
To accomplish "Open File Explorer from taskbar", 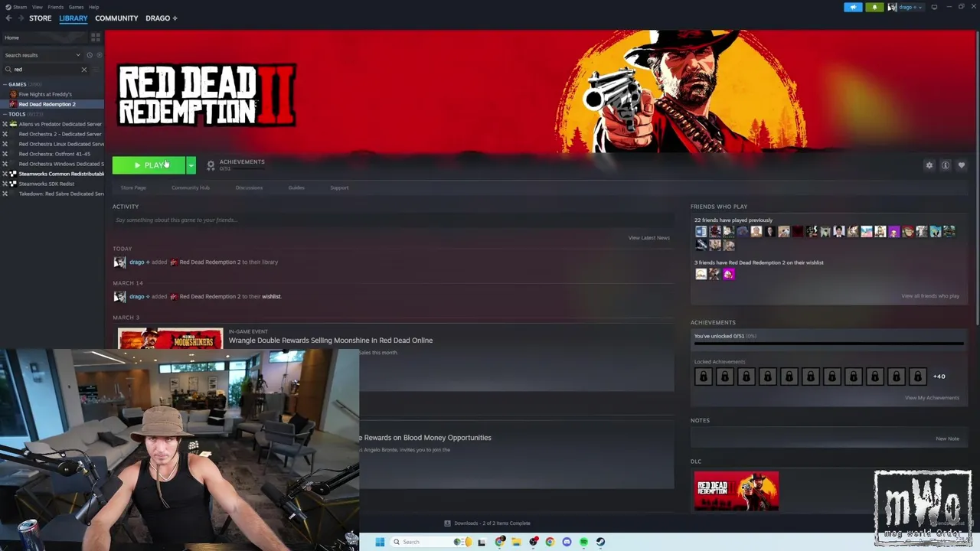I will tap(516, 542).
